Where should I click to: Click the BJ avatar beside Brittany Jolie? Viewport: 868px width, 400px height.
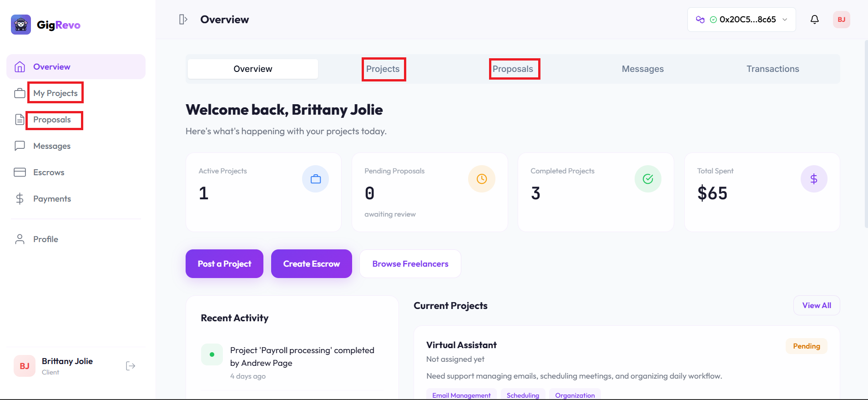[25, 366]
